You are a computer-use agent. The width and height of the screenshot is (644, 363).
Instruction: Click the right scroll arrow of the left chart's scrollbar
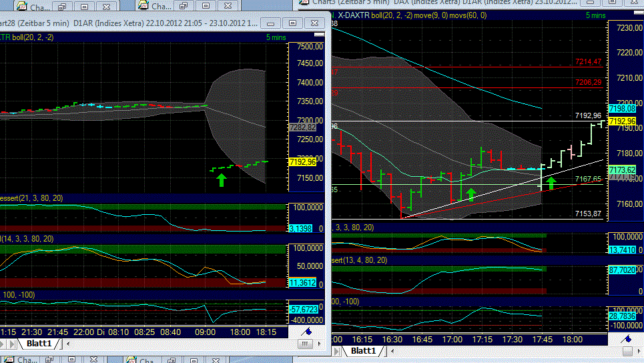[319, 344]
